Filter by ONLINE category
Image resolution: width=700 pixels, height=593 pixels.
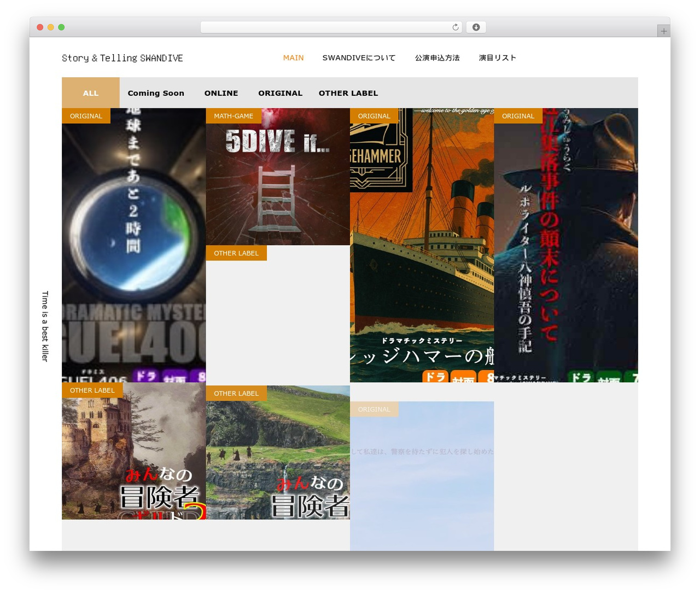(221, 93)
